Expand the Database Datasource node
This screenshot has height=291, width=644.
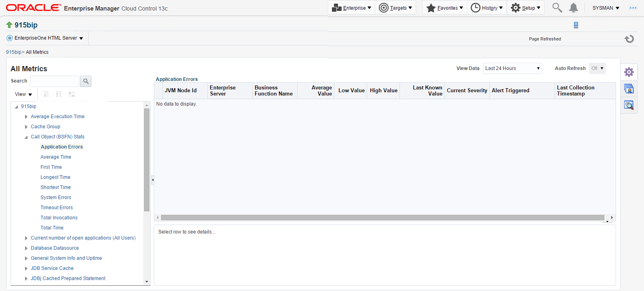(x=26, y=248)
